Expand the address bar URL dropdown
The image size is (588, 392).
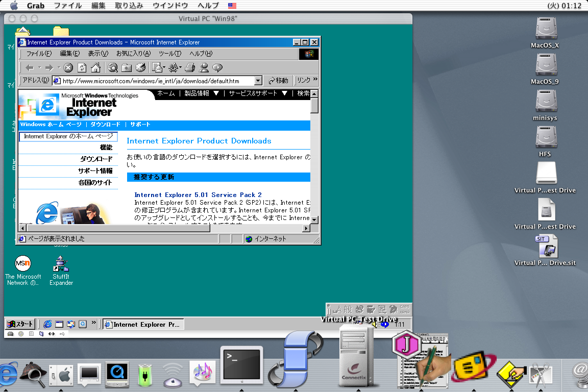click(258, 81)
